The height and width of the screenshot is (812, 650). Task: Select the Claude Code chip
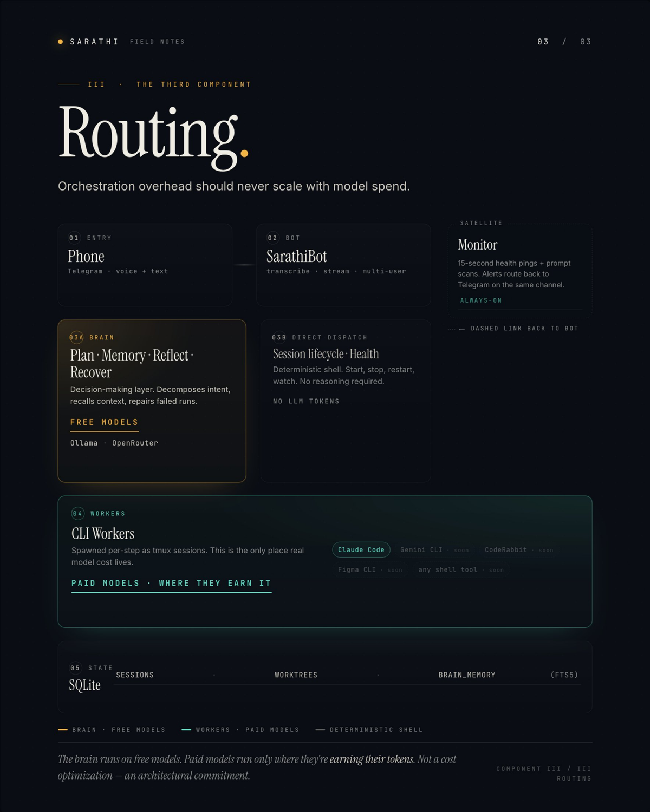click(361, 550)
